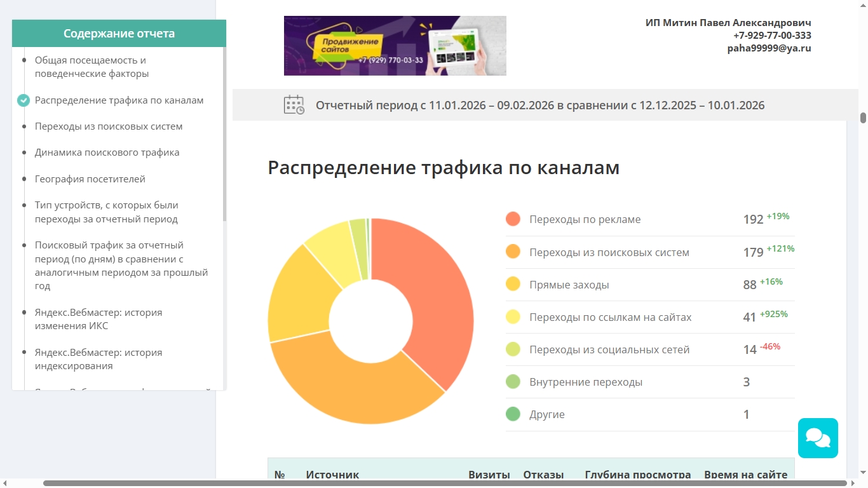The image size is (868, 488).
Task: Click the Продвижение сайтов banner image
Action: click(395, 46)
